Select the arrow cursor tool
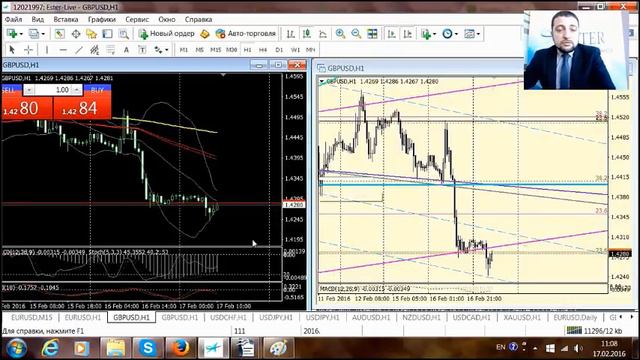The width and height of the screenshot is (640, 360). (x=12, y=50)
